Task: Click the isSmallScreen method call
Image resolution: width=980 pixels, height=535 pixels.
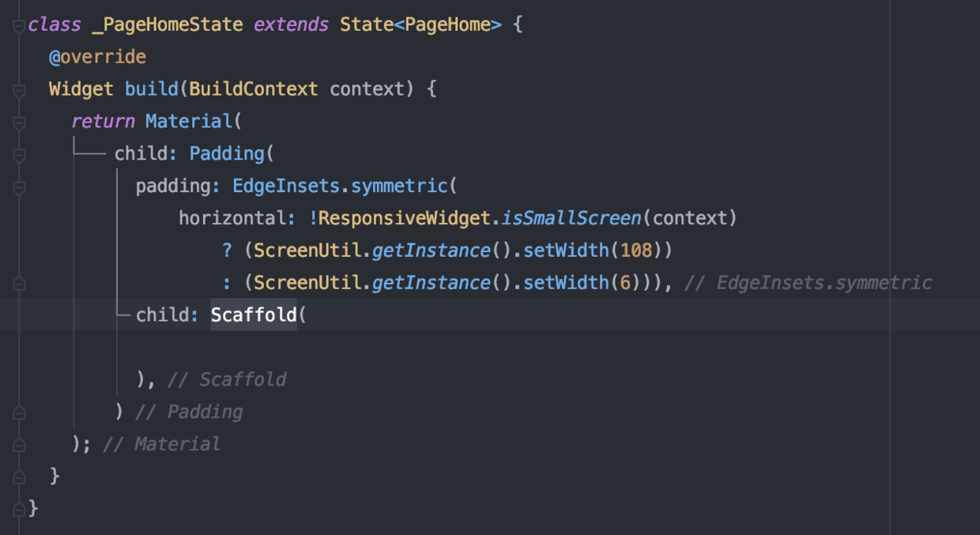Action: click(571, 218)
